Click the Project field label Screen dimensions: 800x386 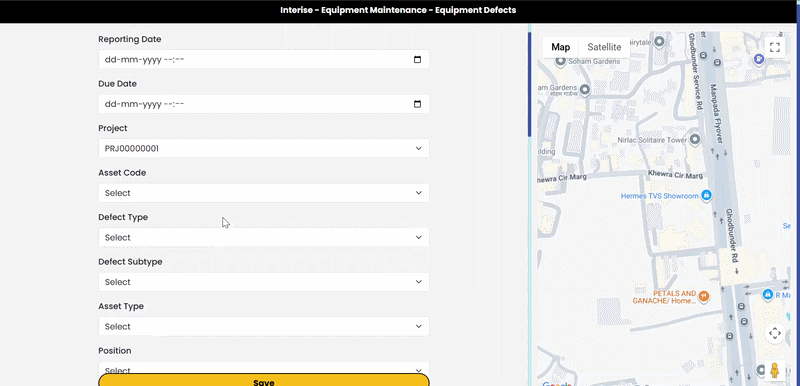113,128
